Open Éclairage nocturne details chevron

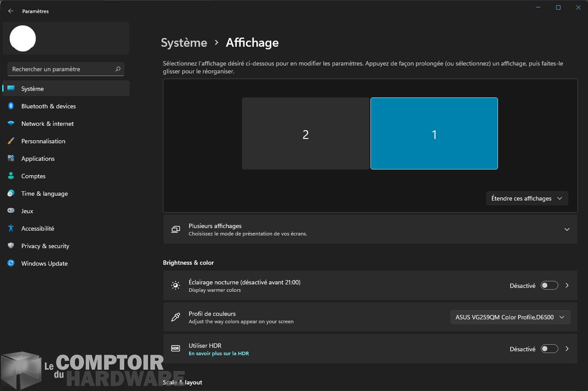(x=567, y=286)
